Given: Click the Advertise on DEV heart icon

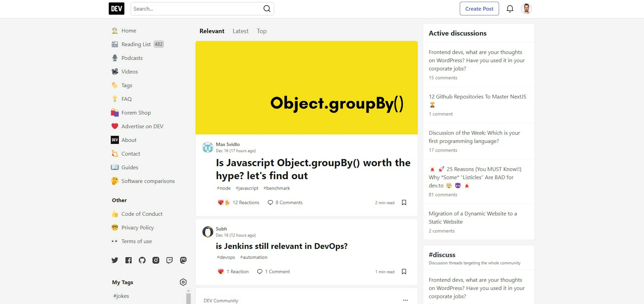Looking at the screenshot, I should [115, 126].
